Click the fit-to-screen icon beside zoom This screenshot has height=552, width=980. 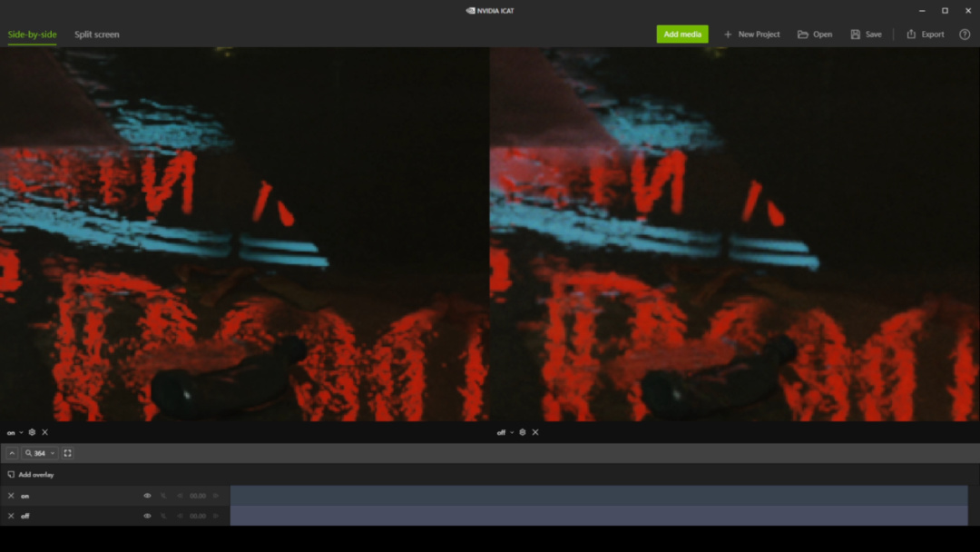pyautogui.click(x=67, y=453)
